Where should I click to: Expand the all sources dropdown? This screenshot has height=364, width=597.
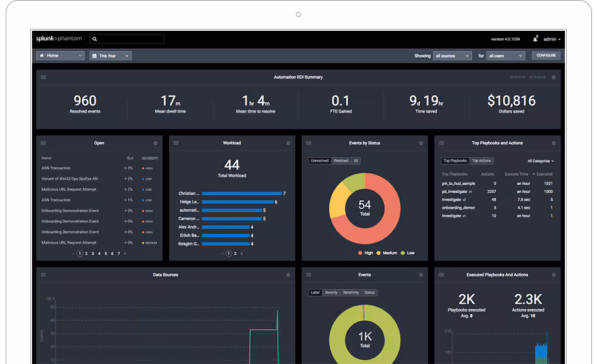tap(452, 56)
